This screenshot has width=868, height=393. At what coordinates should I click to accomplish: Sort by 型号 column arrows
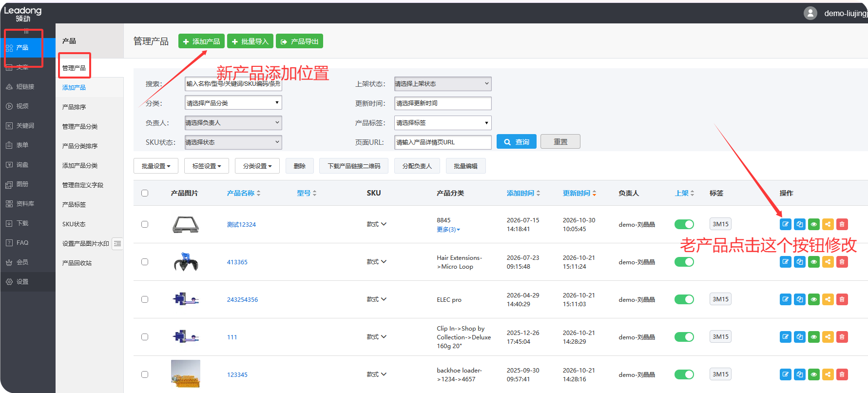[314, 194]
